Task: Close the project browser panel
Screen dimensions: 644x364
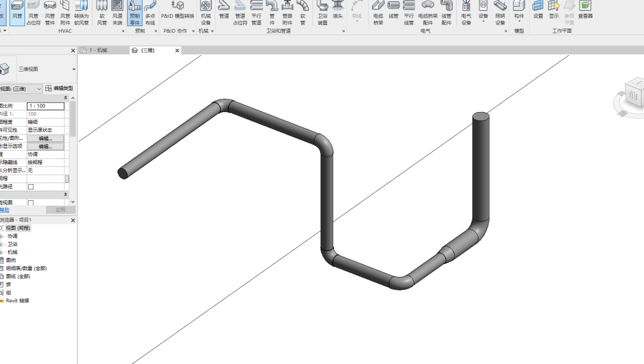Action: (73, 220)
